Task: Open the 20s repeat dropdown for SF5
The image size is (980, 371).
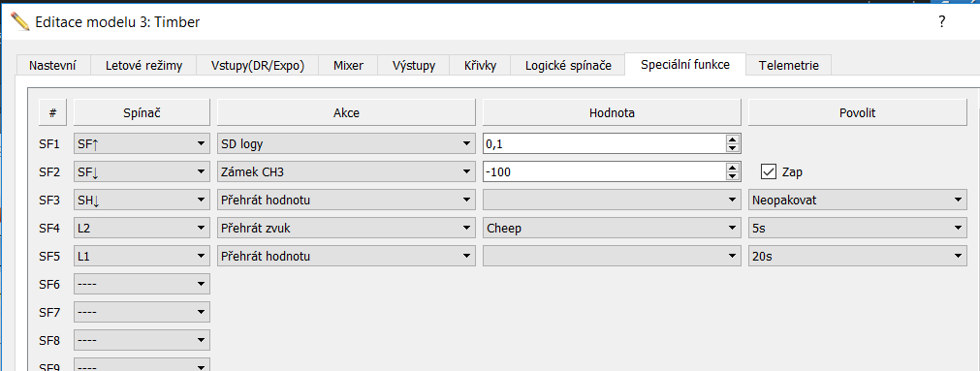Action: click(858, 256)
